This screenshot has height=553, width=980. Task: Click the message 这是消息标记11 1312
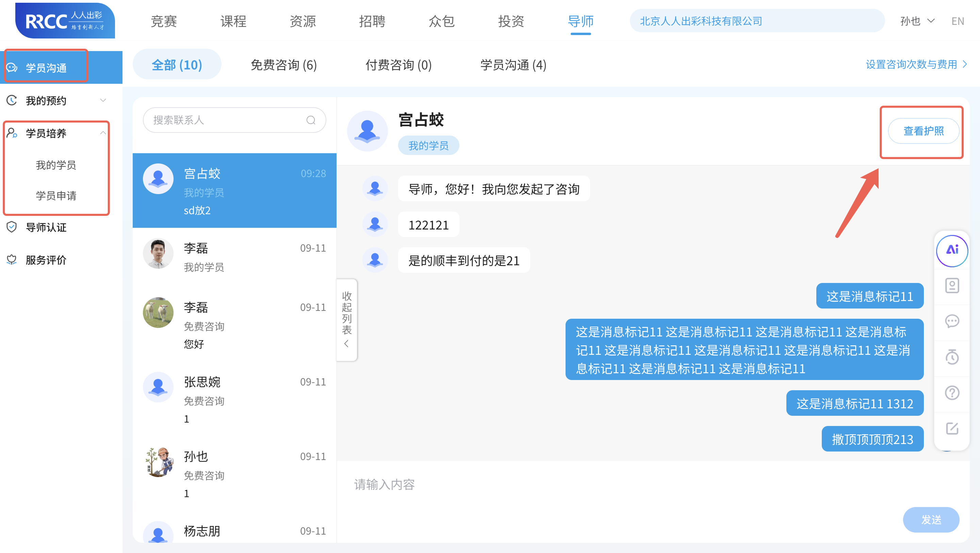[x=854, y=404]
